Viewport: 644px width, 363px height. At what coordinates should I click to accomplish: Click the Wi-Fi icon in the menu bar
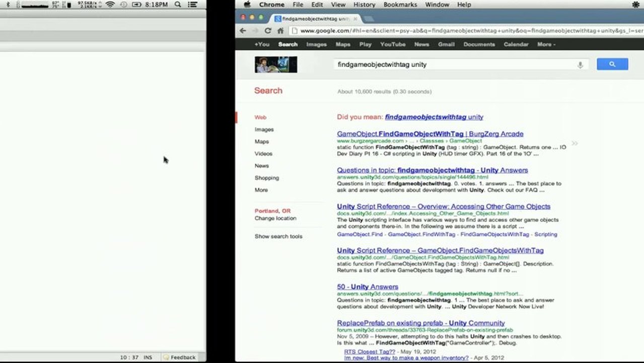tap(110, 5)
